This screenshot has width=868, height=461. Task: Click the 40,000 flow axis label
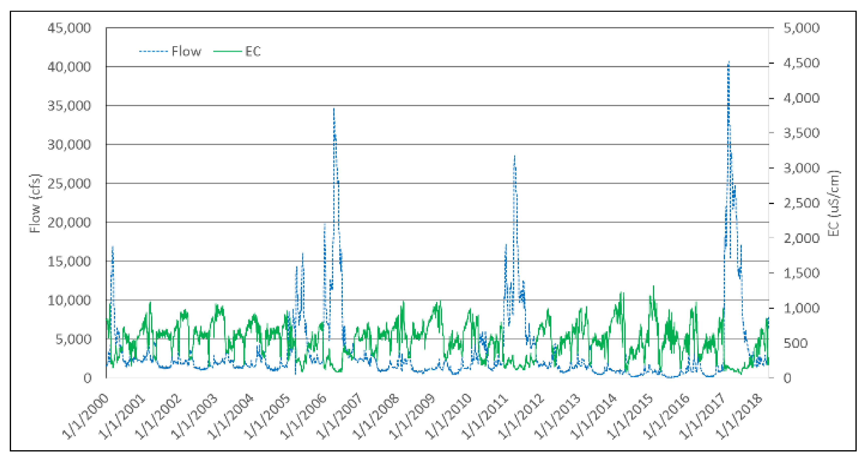(69, 67)
